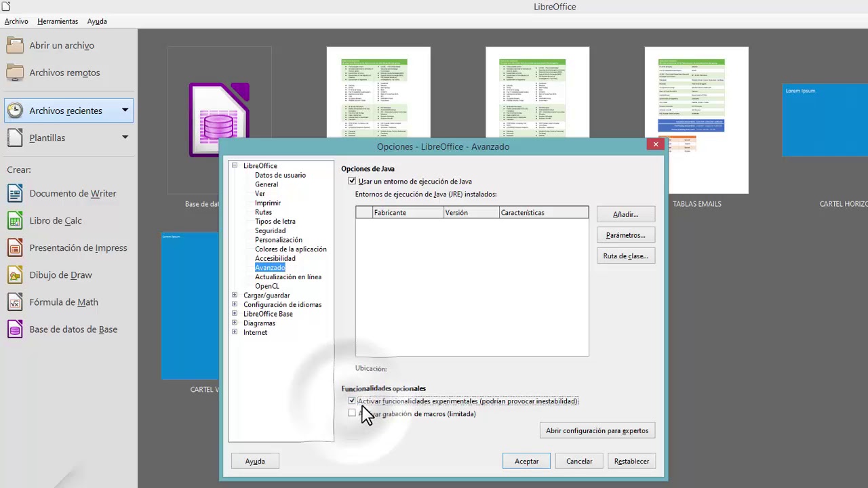Viewport: 868px width, 488px height.
Task: Expand the LibreOffice Base tree node
Action: pos(235,314)
